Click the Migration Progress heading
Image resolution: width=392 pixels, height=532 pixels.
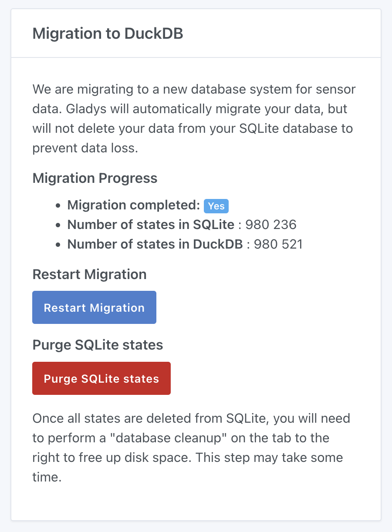(x=95, y=178)
